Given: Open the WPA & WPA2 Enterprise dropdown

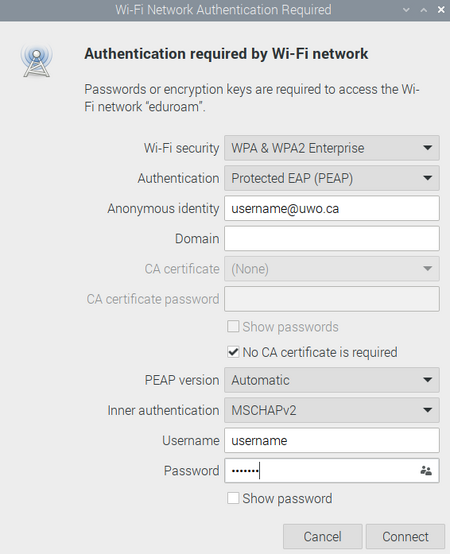Looking at the screenshot, I should tap(332, 148).
